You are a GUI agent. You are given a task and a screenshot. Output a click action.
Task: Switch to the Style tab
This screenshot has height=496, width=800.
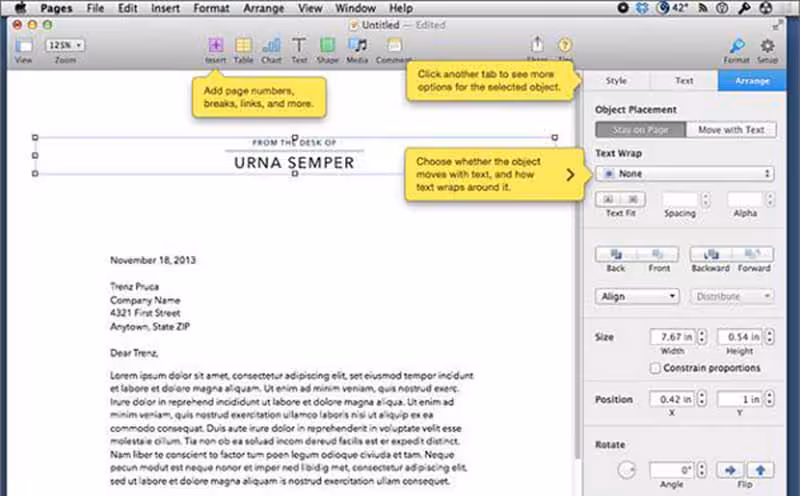(616, 81)
